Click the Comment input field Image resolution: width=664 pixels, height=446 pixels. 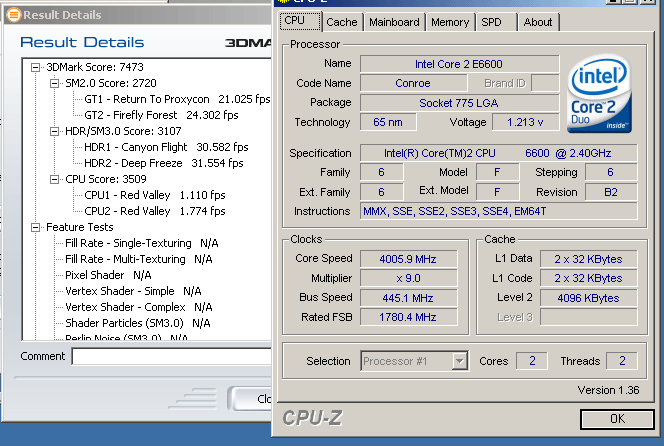coord(172,356)
